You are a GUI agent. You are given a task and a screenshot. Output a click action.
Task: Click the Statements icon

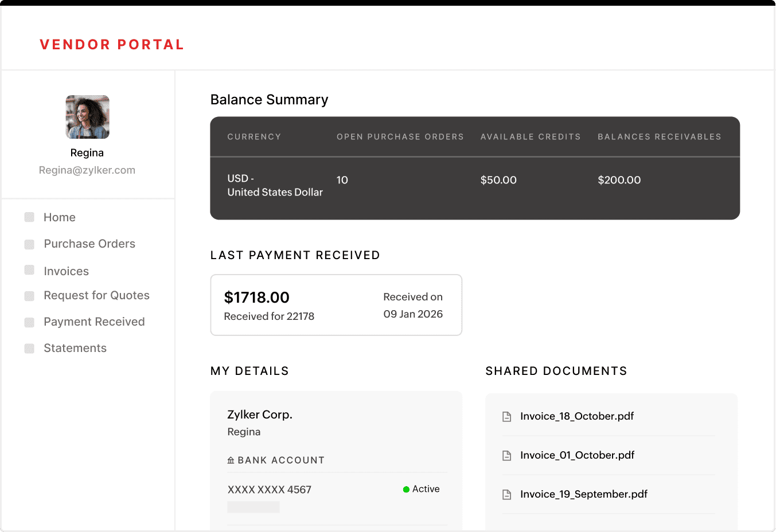[29, 348]
